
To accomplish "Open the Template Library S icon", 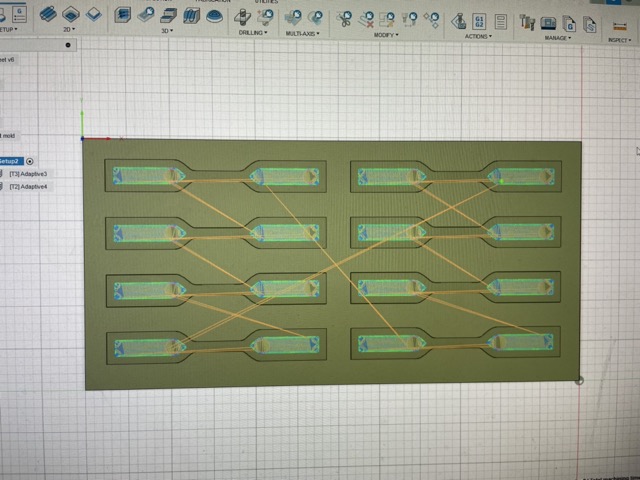I will click(589, 24).
